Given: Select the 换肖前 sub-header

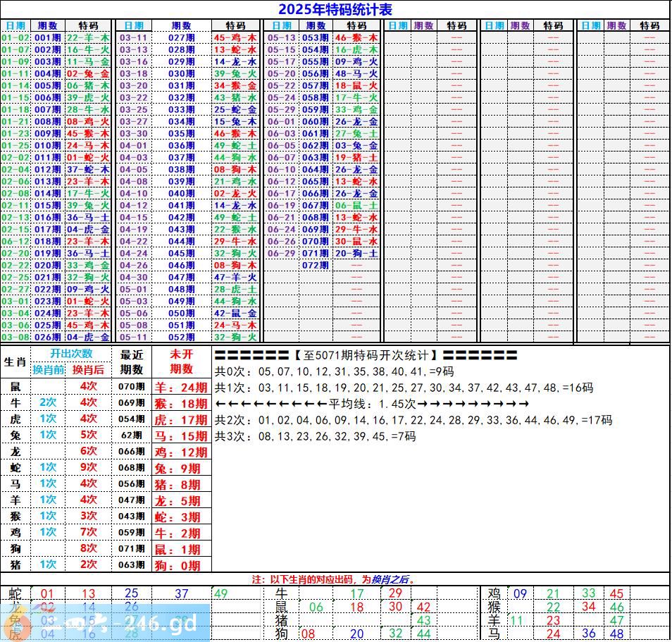Looking at the screenshot, I should pyautogui.click(x=49, y=370).
